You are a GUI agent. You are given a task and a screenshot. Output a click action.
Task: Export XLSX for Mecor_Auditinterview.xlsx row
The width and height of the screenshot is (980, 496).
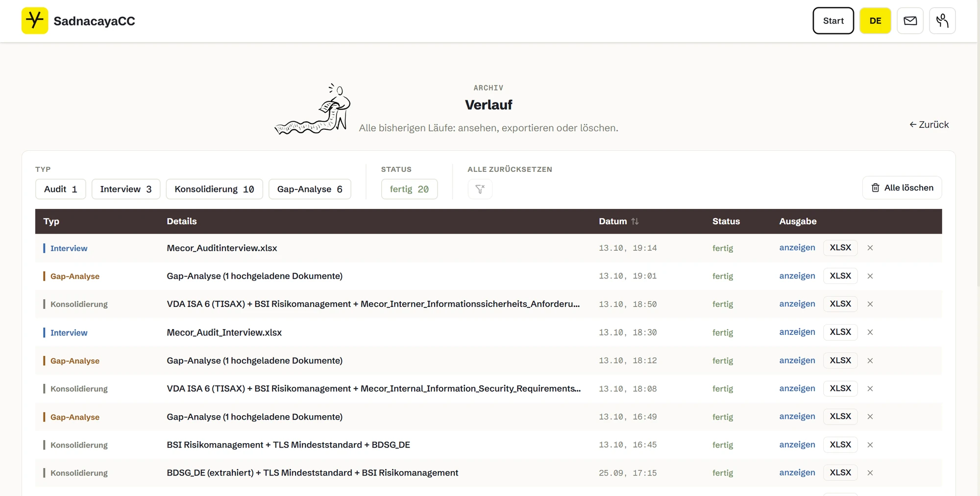(x=840, y=248)
